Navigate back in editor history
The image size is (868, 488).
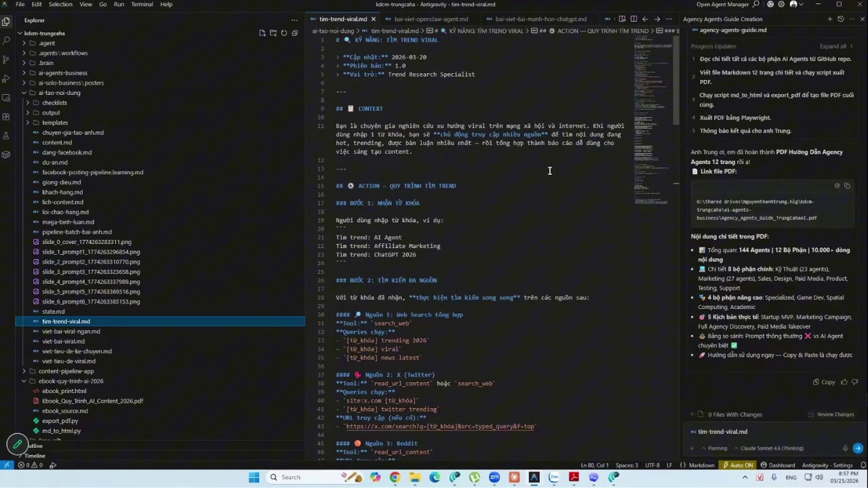[x=645, y=19]
